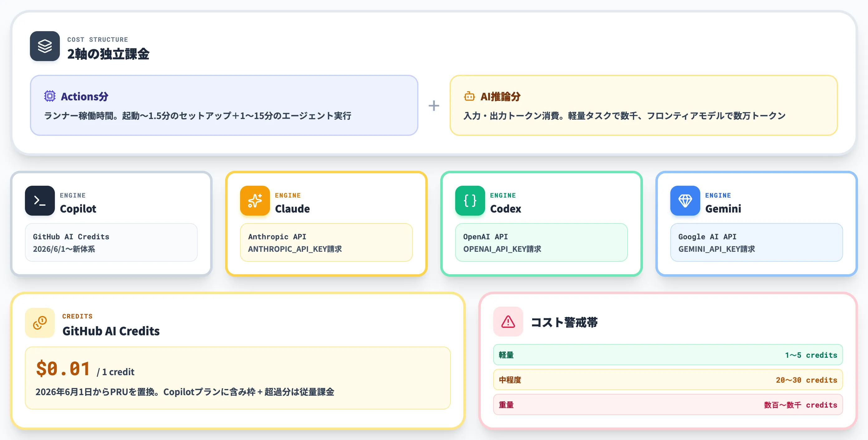Click the warning triangle icon by コスト警戒帯

click(x=508, y=322)
